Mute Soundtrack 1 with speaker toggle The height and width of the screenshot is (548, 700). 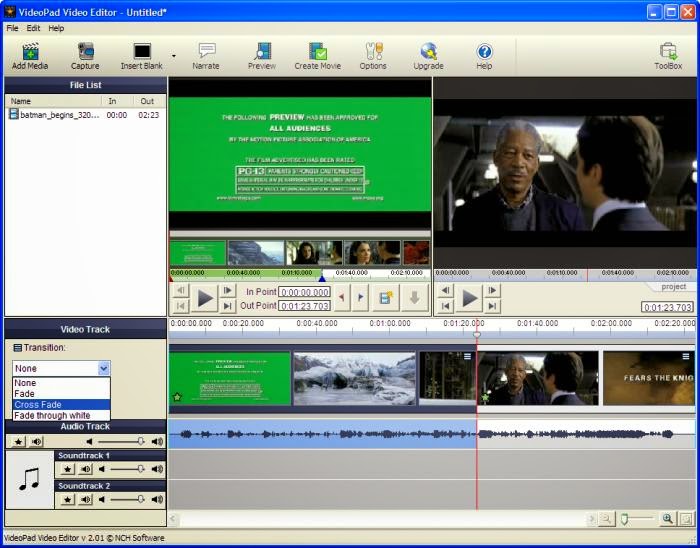pyautogui.click(x=86, y=469)
